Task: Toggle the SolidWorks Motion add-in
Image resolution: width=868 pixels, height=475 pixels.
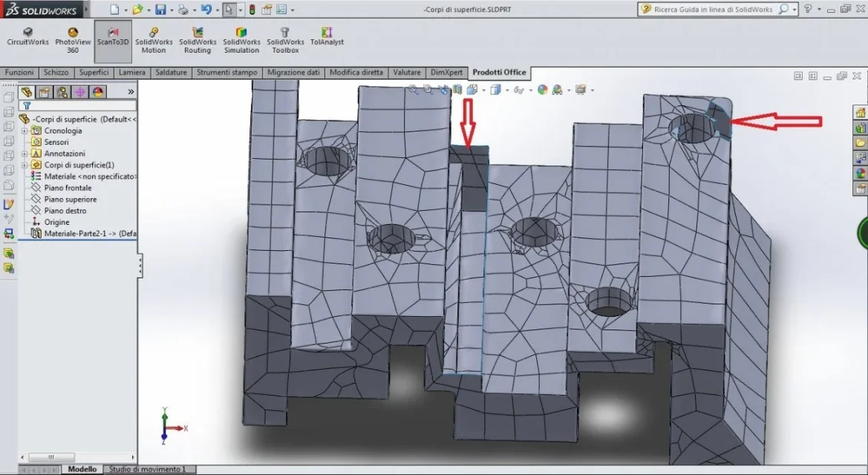Action: (x=154, y=37)
